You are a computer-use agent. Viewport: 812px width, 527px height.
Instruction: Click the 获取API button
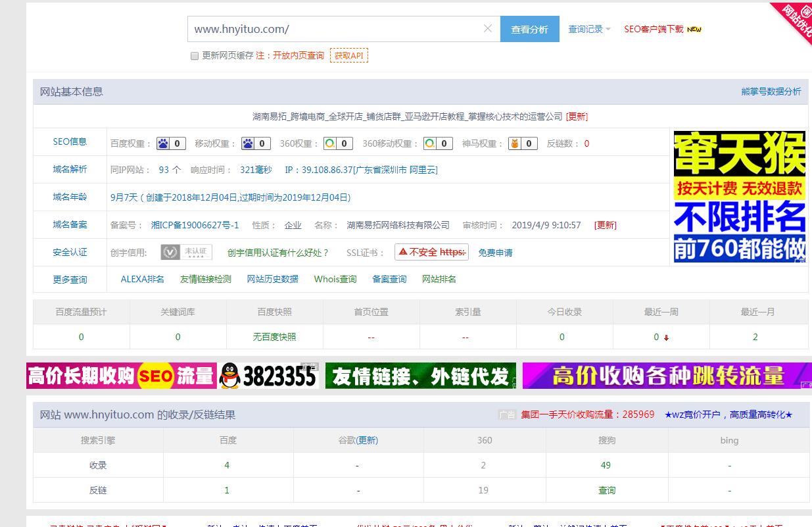[x=348, y=55]
